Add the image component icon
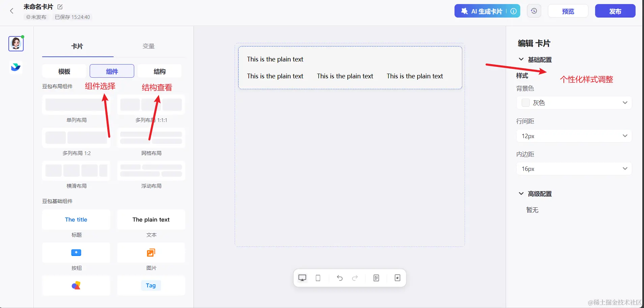Viewport: 644px width, 308px height. click(x=151, y=253)
